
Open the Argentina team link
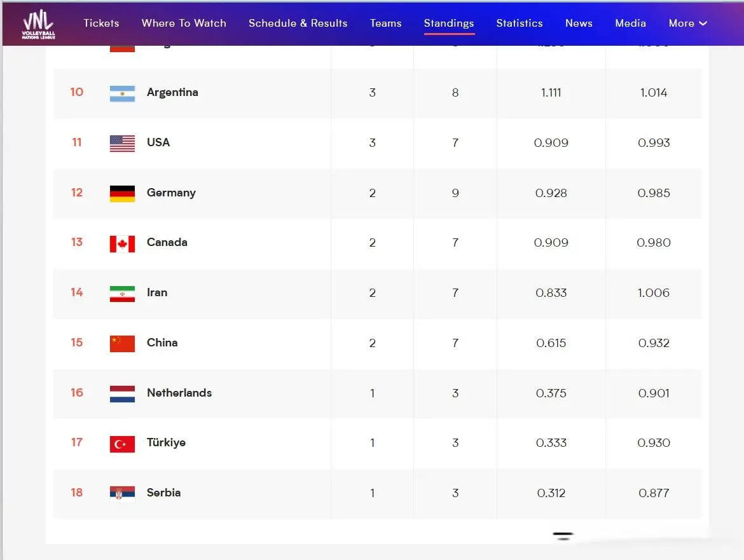(x=172, y=92)
